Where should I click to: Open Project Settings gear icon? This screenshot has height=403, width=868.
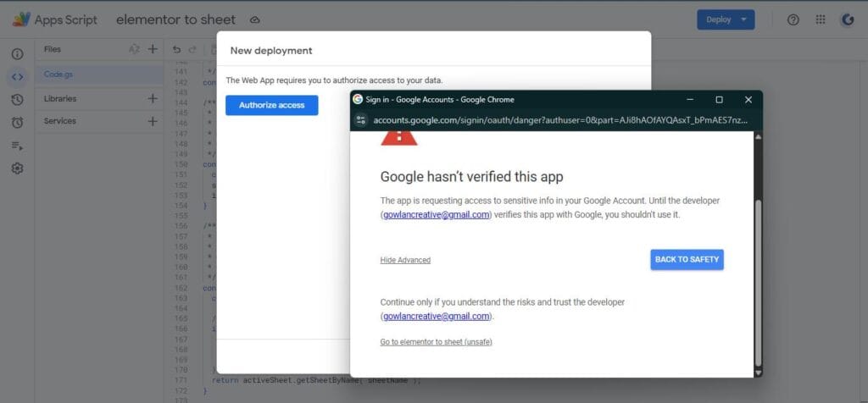17,168
